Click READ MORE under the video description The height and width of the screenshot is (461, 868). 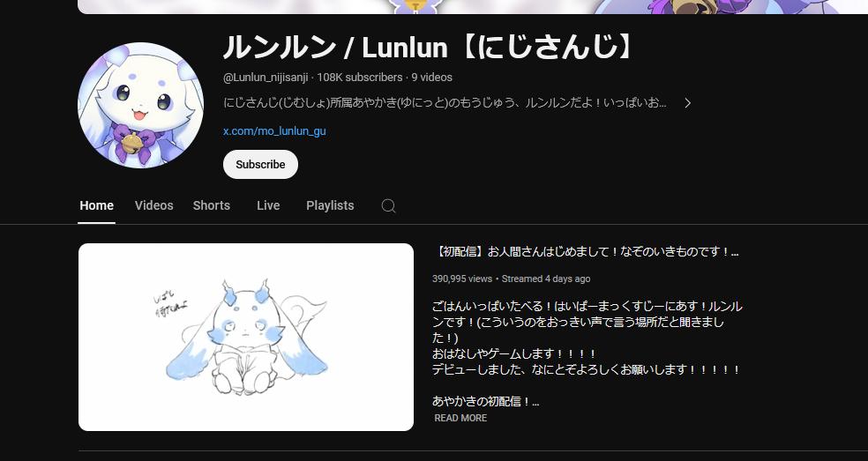click(460, 418)
